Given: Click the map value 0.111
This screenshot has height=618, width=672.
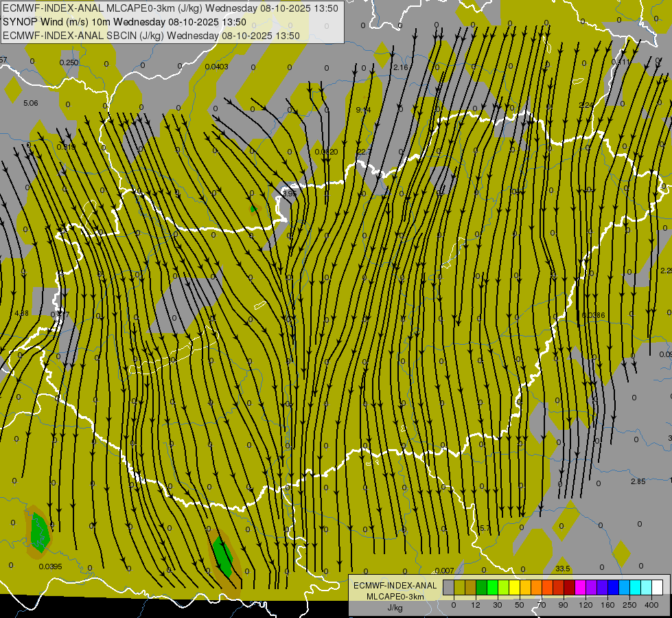Looking at the screenshot, I should [x=621, y=62].
